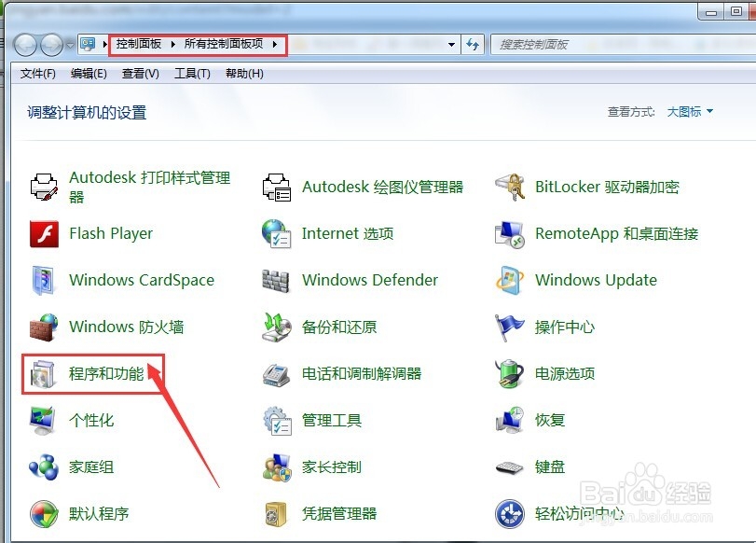Open the 管理工具 text link
Viewport: 756px width, 543px height.
pyautogui.click(x=332, y=421)
